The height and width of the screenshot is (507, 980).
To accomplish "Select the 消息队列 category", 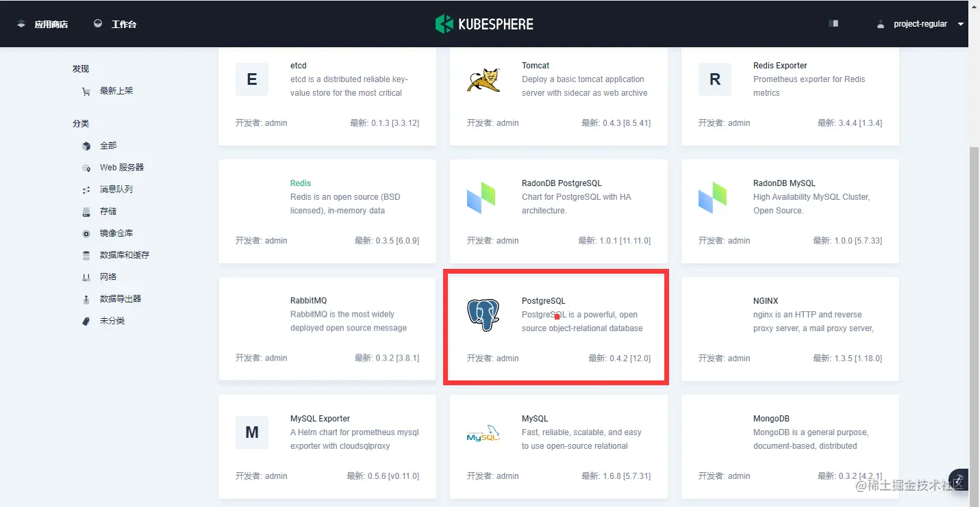I will pos(116,189).
